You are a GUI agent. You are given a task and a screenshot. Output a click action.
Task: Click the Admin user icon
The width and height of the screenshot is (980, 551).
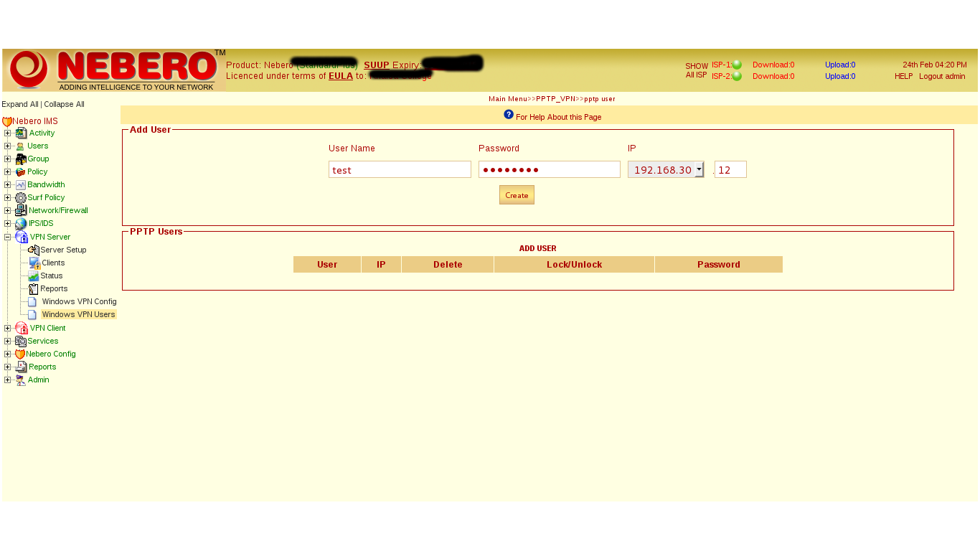(x=20, y=380)
